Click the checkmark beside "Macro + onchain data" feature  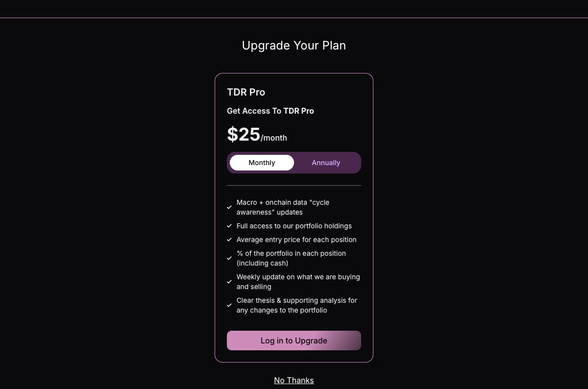(x=229, y=207)
